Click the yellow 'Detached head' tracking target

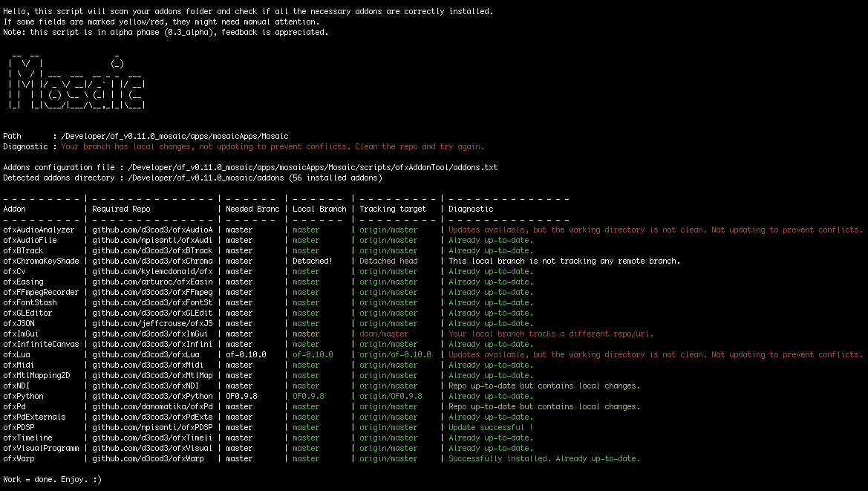388,261
